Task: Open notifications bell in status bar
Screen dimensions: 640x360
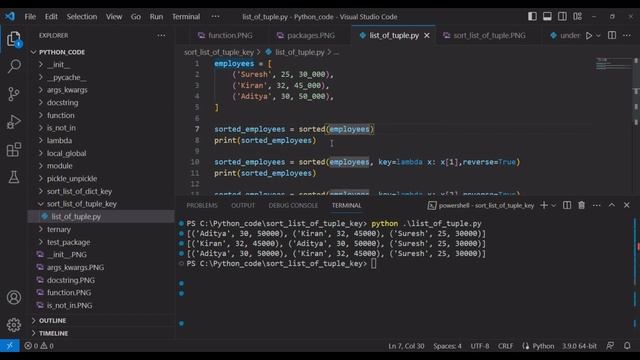Action: [627, 346]
